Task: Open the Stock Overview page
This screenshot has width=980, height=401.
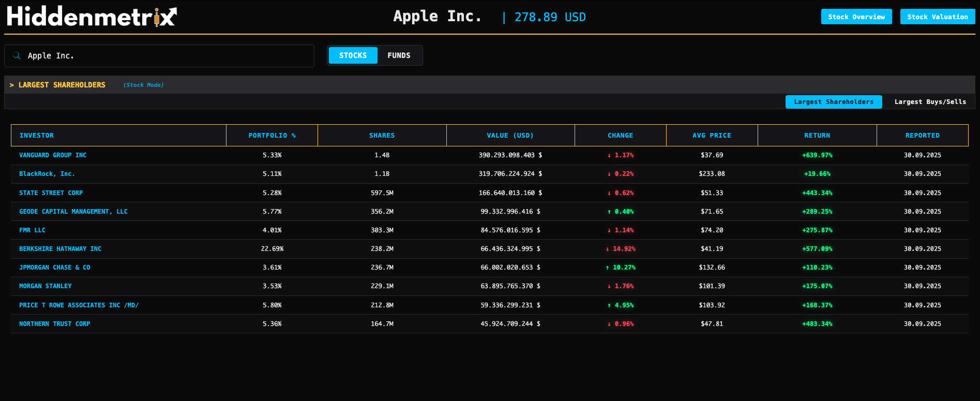Action: [x=856, y=17]
